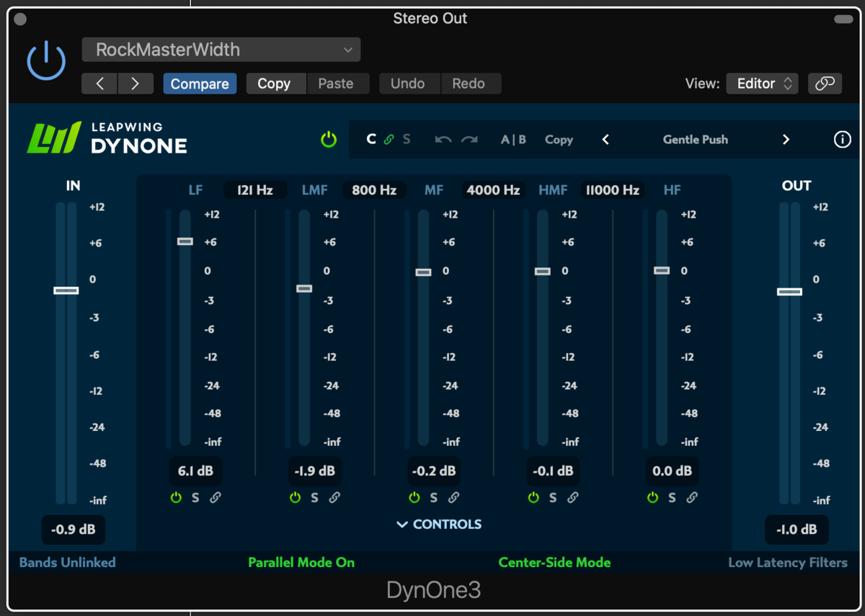Viewport: 865px width, 616px height.
Task: Click the 800 Hz crossover frequency field
Action: (x=374, y=190)
